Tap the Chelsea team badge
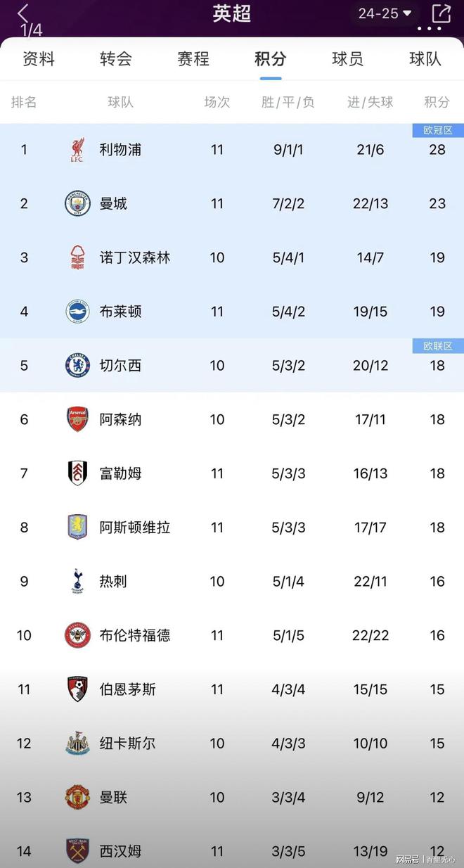Image resolution: width=464 pixels, height=868 pixels. (x=77, y=365)
